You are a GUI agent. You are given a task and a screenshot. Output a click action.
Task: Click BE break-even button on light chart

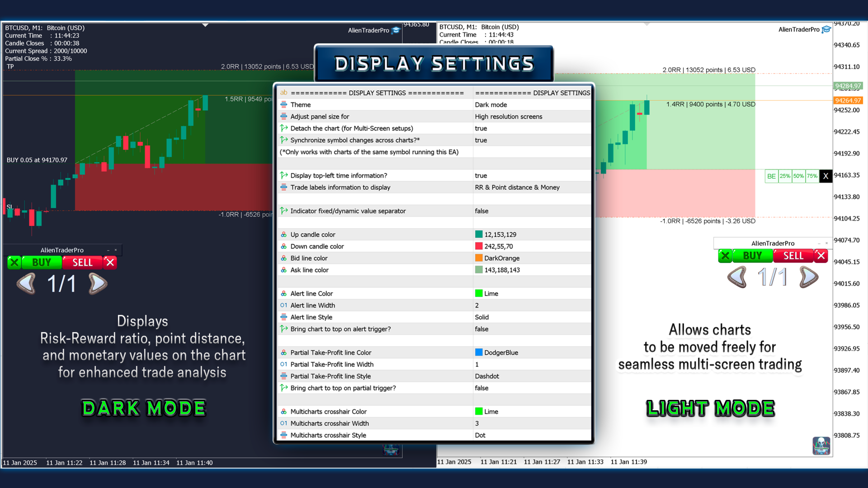[771, 176]
